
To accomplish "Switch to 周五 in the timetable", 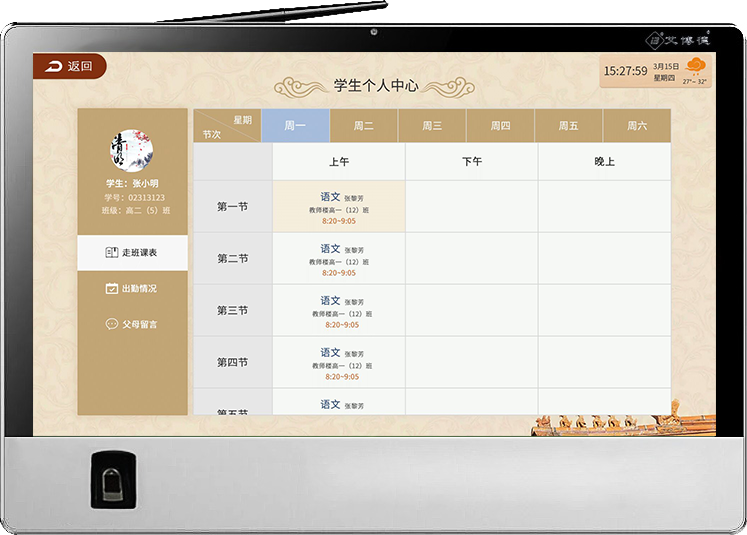I will (x=568, y=126).
